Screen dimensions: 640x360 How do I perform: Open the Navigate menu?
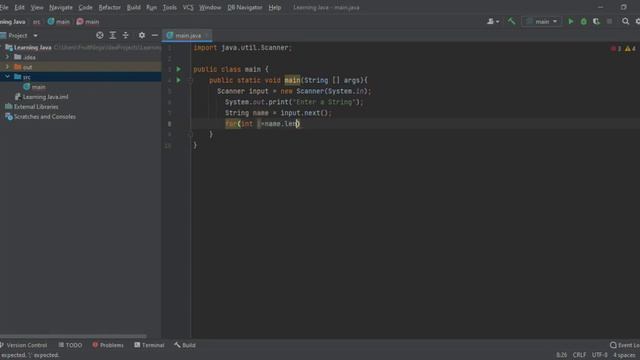(61, 7)
